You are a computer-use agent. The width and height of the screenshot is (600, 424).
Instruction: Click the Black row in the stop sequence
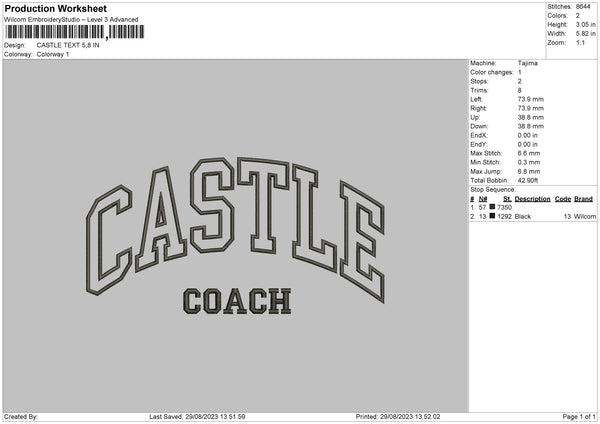tap(533, 216)
